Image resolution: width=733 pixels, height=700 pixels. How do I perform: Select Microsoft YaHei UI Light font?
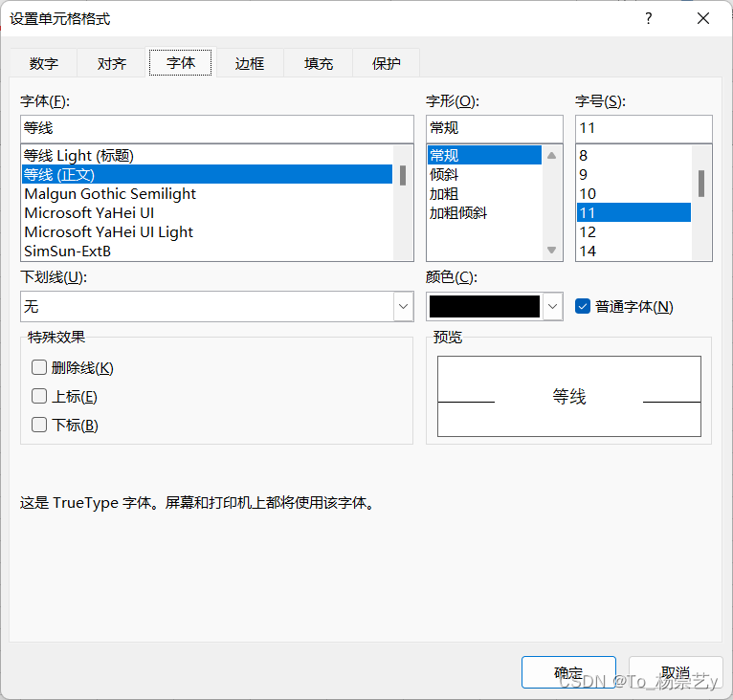pos(207,231)
